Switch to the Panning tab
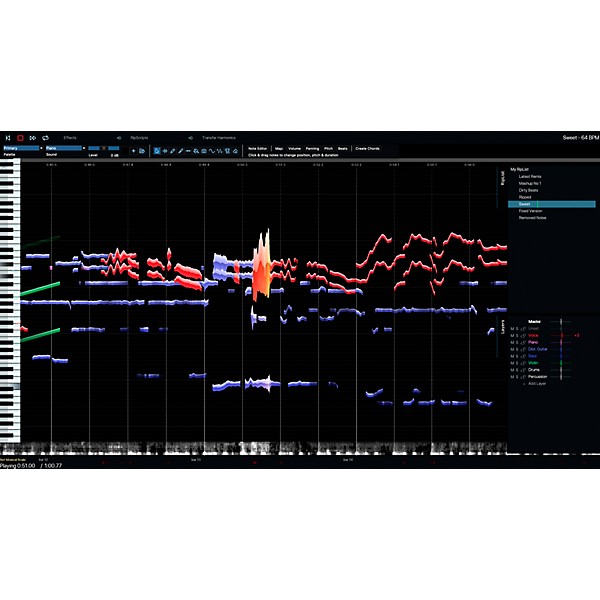The height and width of the screenshot is (600, 600). tap(310, 148)
